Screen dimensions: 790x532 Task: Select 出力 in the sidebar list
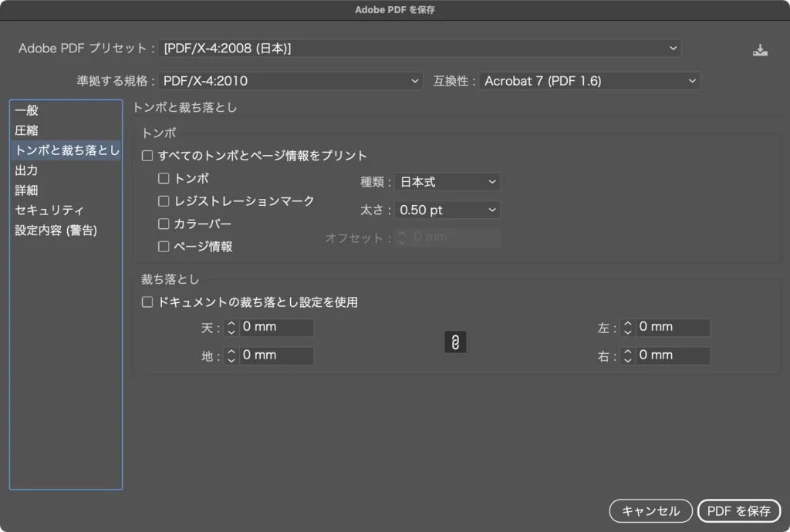coord(66,170)
